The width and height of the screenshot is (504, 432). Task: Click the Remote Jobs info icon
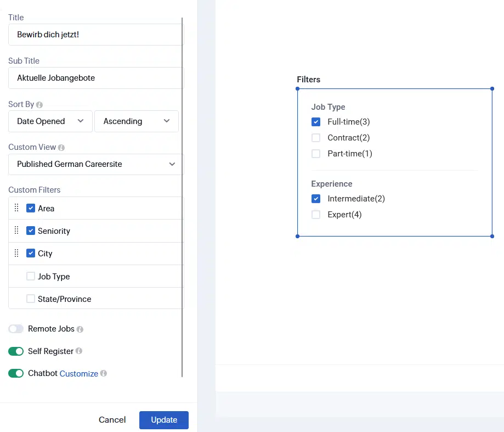80,329
